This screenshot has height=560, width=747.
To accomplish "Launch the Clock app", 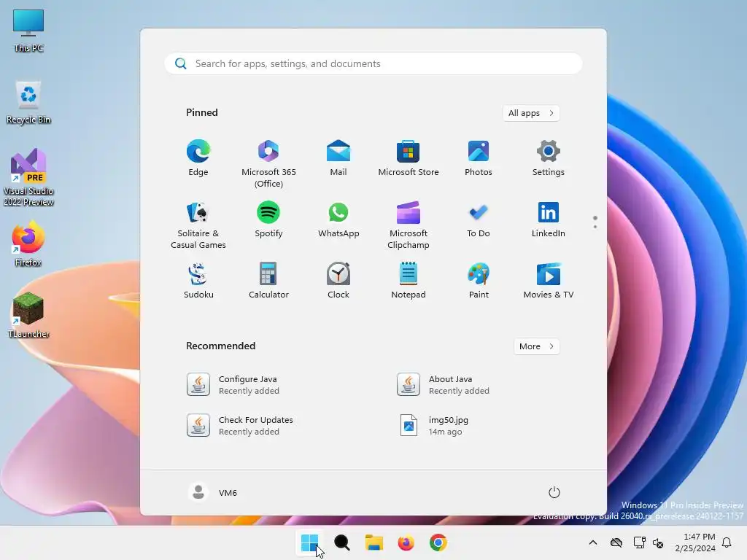I will pyautogui.click(x=338, y=281).
